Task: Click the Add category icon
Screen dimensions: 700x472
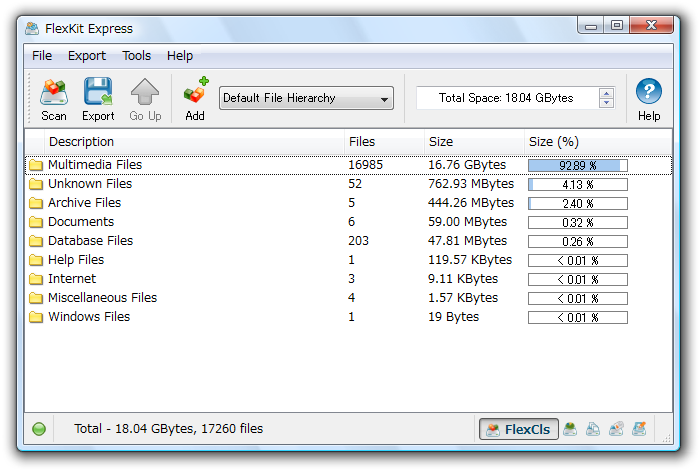Action: (196, 90)
